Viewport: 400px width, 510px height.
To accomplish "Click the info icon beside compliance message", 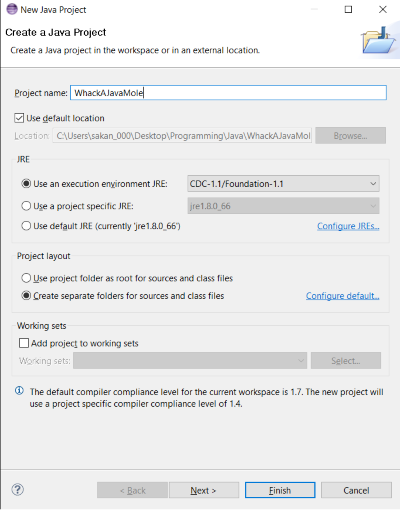I will coord(19,391).
